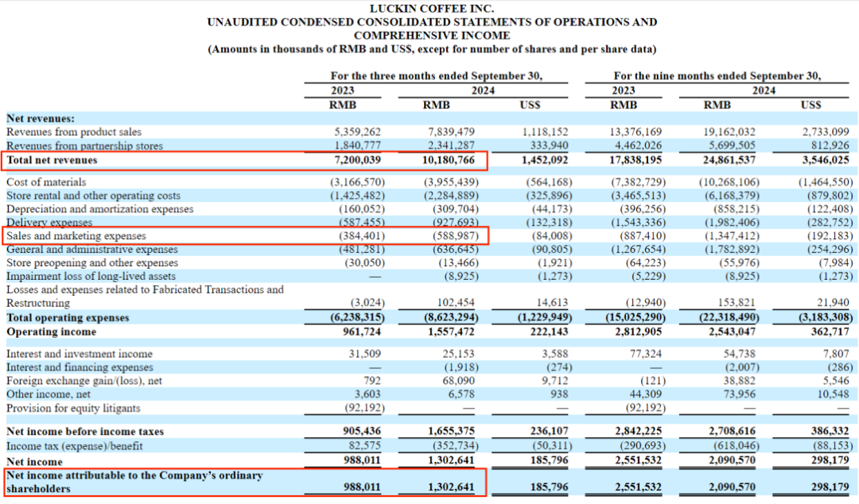The width and height of the screenshot is (859, 504).
Task: Click the three months ended September 30 header
Action: click(436, 76)
